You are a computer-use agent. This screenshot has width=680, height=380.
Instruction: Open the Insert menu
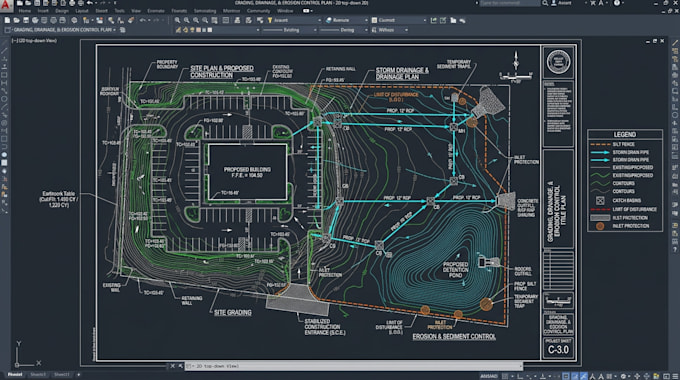43,11
